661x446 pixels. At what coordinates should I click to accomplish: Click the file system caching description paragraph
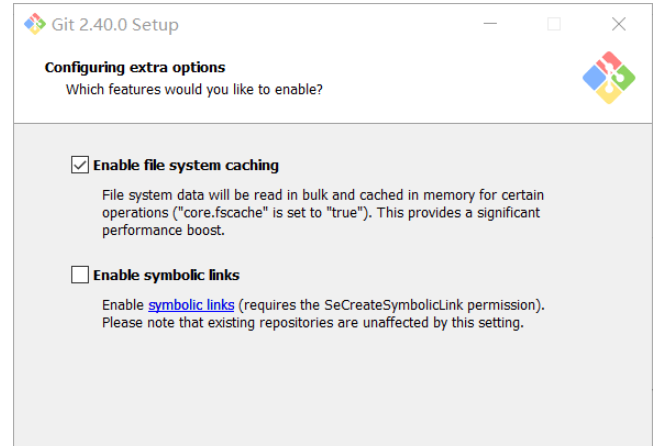click(322, 212)
